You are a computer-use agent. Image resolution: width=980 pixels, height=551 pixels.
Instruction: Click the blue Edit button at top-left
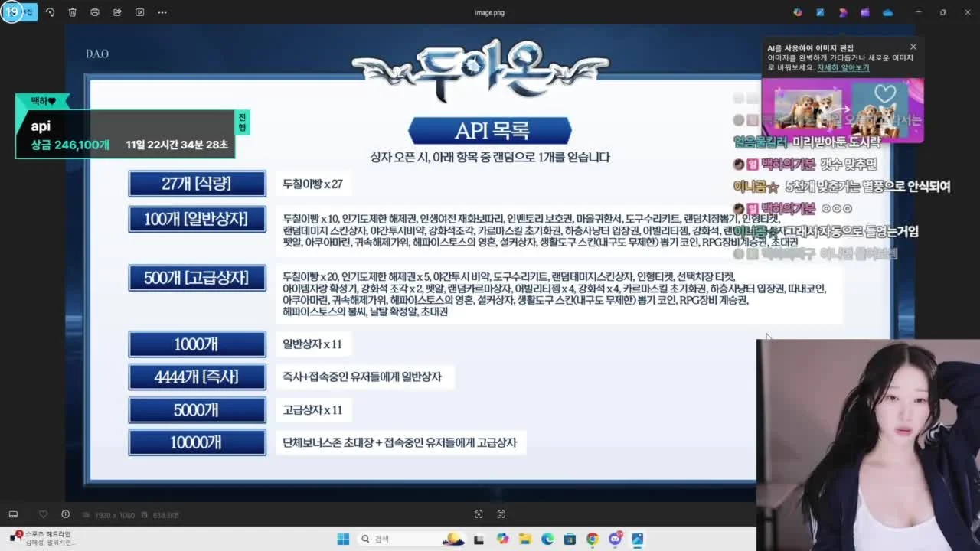pos(19,12)
